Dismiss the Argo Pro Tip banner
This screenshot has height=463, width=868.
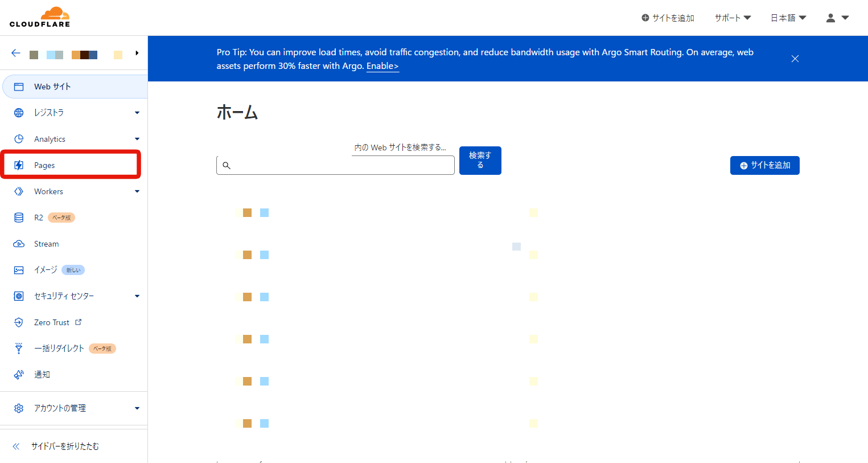click(795, 59)
